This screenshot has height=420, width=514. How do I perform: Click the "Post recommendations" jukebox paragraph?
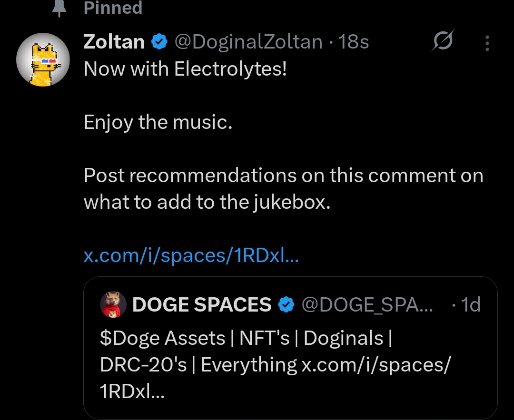click(283, 189)
